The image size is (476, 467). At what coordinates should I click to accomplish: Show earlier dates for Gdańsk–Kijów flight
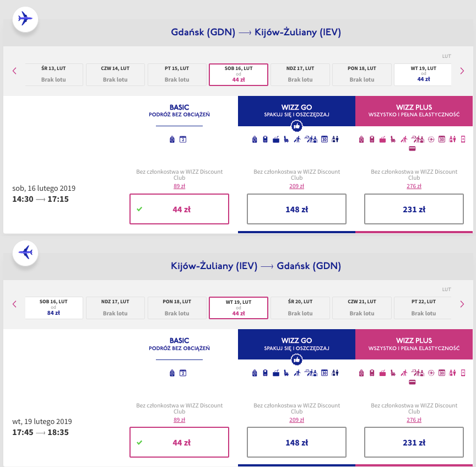[x=14, y=71]
